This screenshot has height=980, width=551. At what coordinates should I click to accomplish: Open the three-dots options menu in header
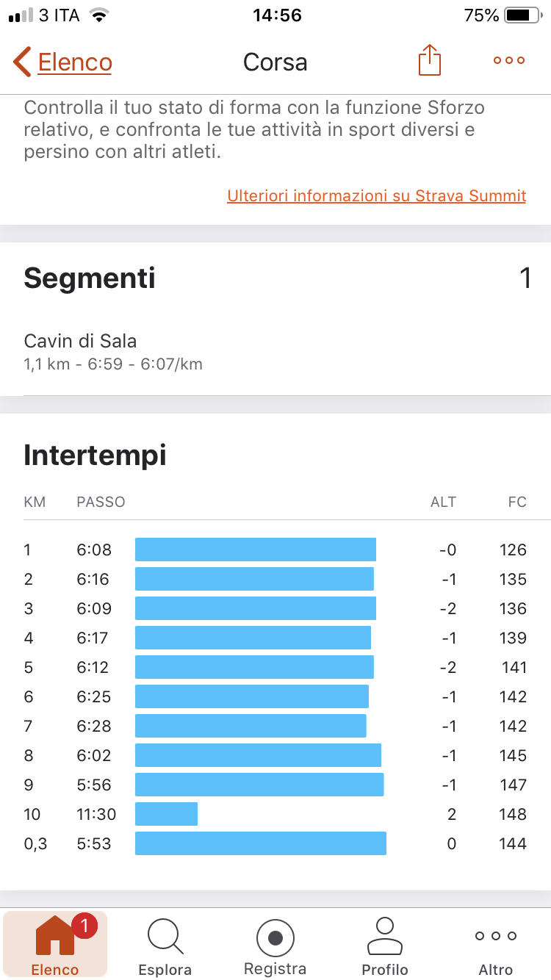(x=509, y=60)
